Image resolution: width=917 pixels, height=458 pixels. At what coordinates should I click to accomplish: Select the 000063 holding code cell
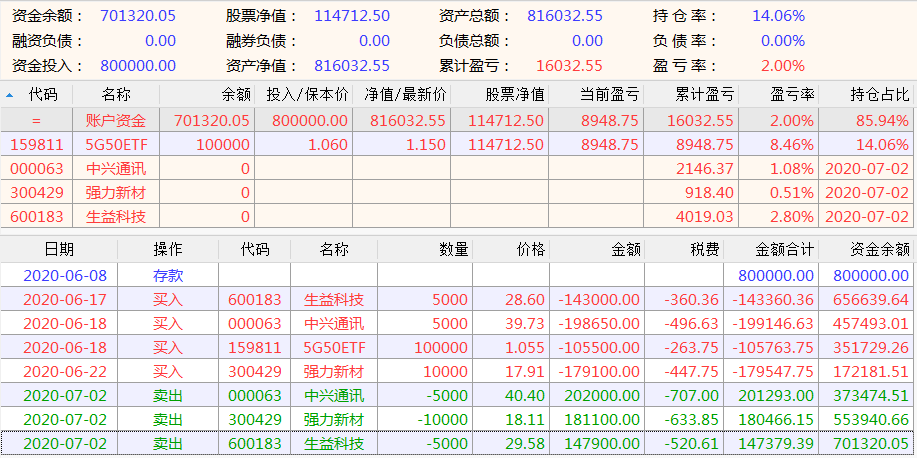click(36, 169)
